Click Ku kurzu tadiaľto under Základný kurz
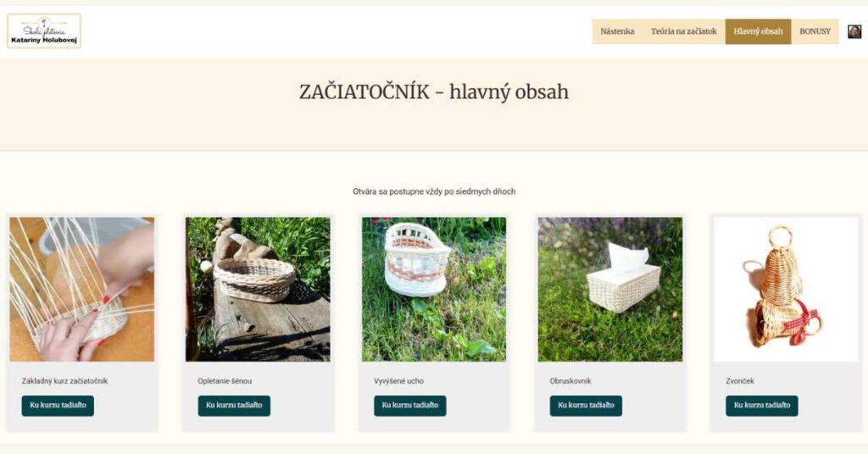 pyautogui.click(x=58, y=406)
